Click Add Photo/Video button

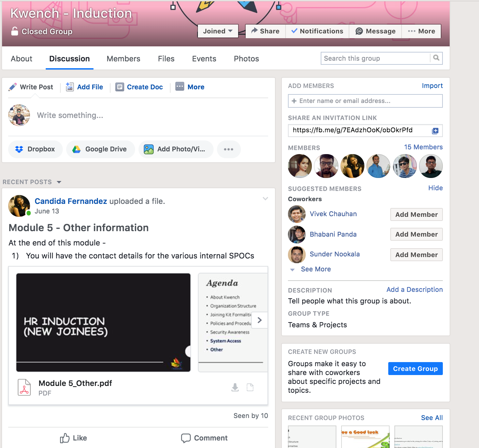pos(176,149)
